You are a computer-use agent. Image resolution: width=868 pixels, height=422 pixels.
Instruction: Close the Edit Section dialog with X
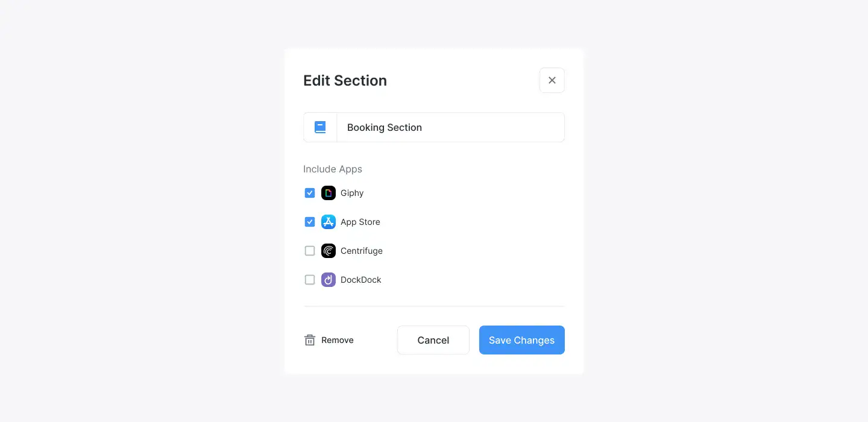(552, 80)
